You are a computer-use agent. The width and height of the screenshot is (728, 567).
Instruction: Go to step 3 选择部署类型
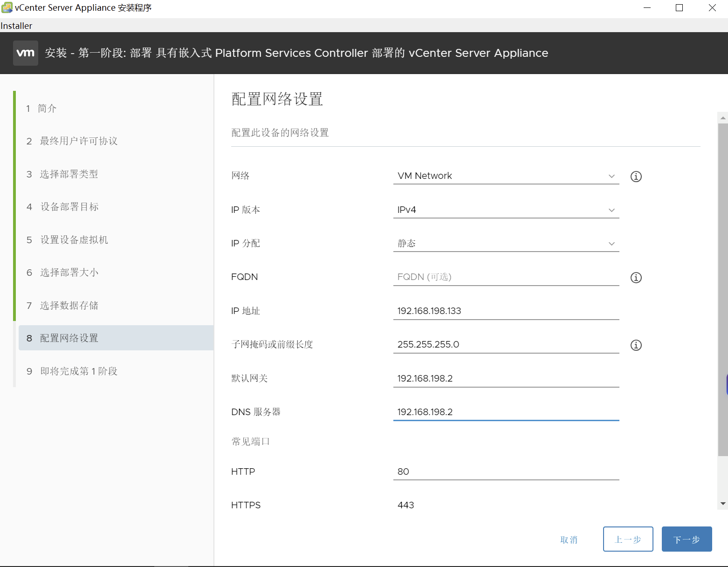point(62,174)
